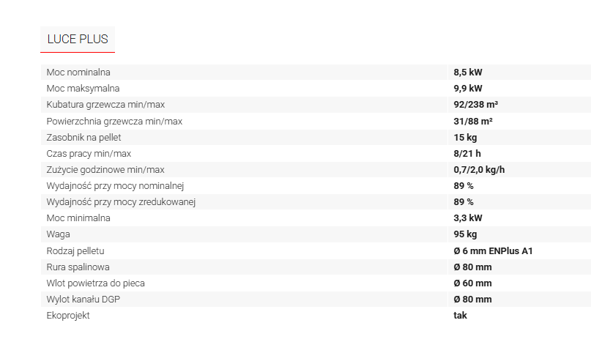
Task: Click the 8/21 h working time value
Action: 467,154
